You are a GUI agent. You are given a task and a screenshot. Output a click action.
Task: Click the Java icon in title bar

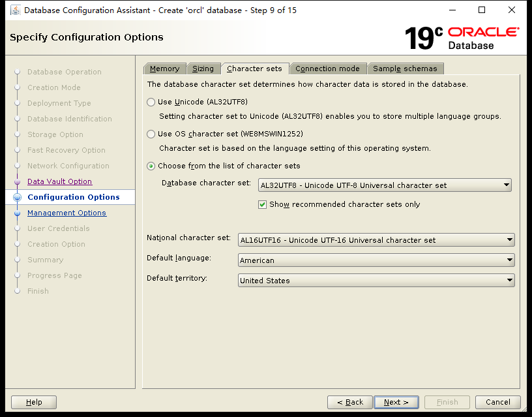coord(15,10)
